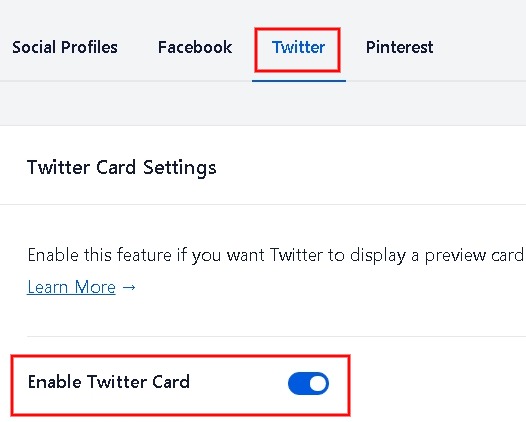
Task: Click the Enable Twitter Card label text
Action: (109, 382)
